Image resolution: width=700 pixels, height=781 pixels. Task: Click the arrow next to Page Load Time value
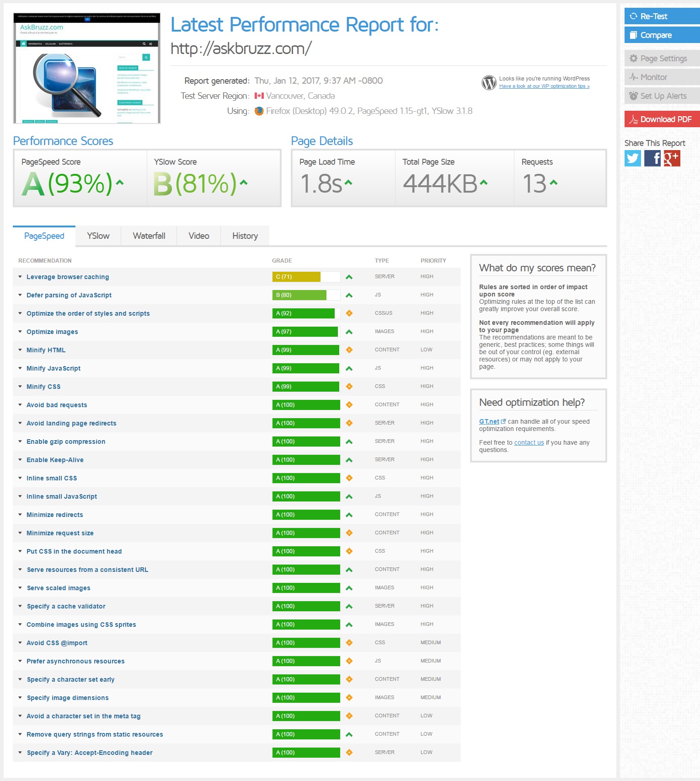pos(348,183)
